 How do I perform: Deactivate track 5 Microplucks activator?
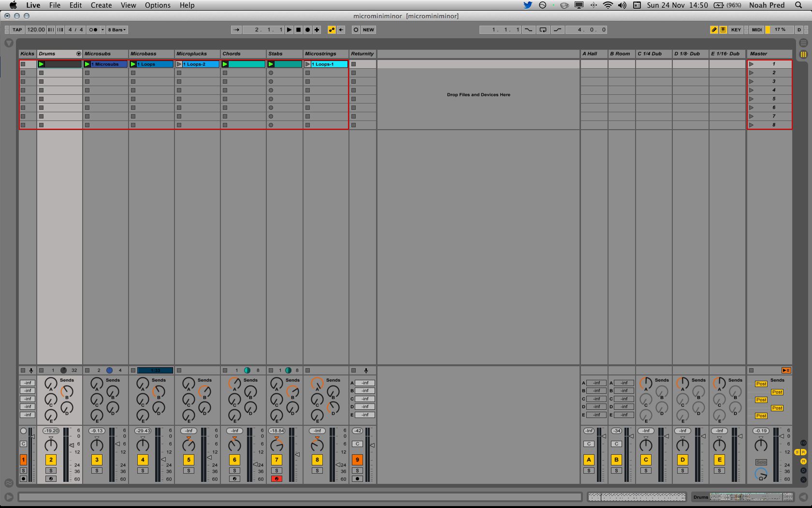tap(188, 460)
